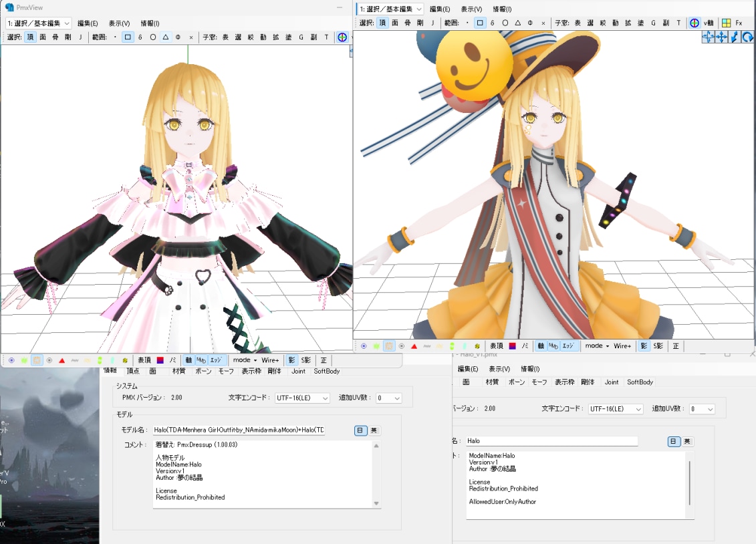This screenshot has height=544, width=756.
Task: Open mode dropdown in left bottom toolbar
Action: point(245,360)
